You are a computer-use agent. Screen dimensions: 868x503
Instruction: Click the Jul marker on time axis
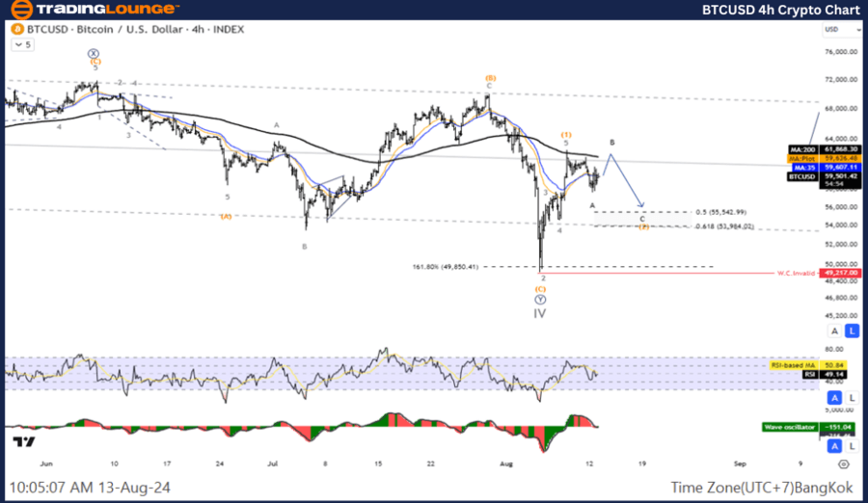272,463
